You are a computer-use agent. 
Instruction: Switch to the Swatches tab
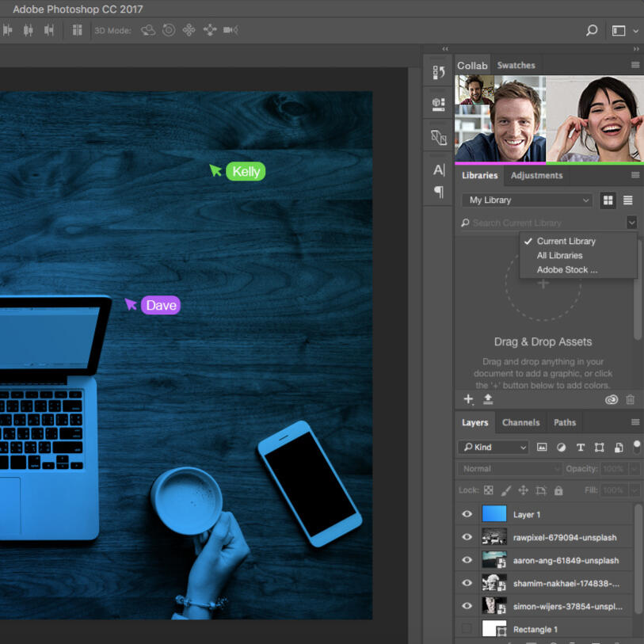click(516, 66)
